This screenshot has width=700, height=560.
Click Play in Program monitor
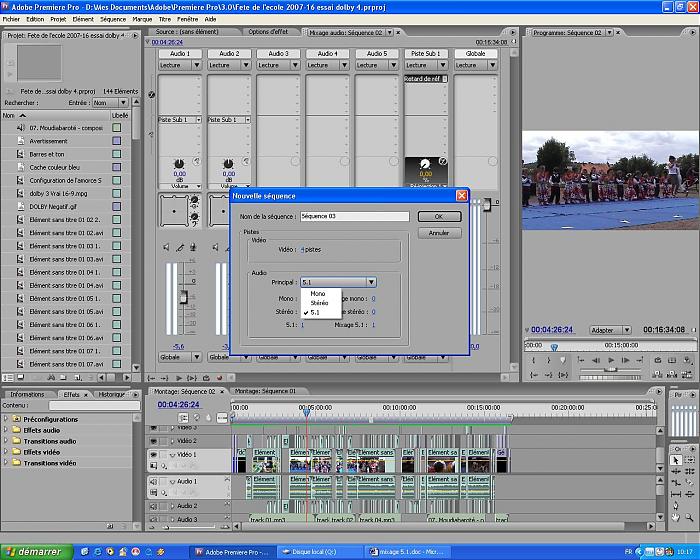coord(611,360)
